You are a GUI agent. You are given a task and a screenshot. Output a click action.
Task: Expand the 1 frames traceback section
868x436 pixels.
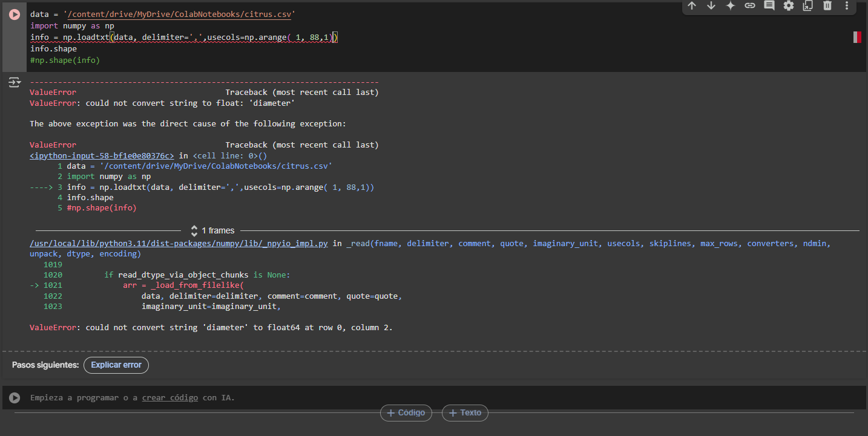(212, 230)
